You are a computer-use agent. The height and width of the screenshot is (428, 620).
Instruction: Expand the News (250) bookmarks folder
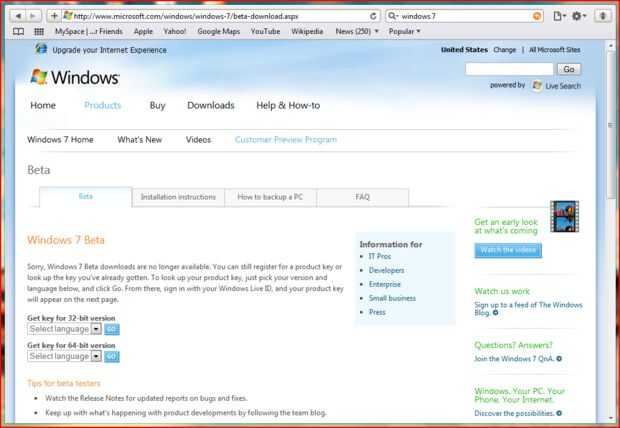(357, 31)
